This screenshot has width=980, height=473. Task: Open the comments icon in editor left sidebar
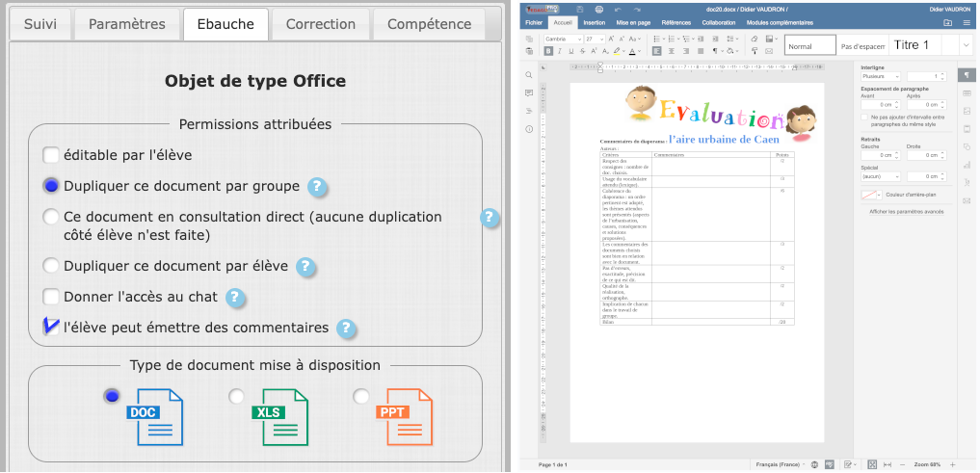tap(529, 93)
